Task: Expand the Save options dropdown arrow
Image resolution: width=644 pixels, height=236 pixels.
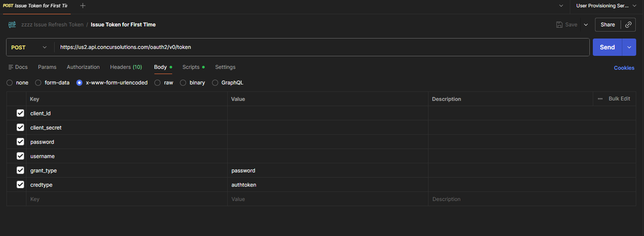Action: point(585,25)
